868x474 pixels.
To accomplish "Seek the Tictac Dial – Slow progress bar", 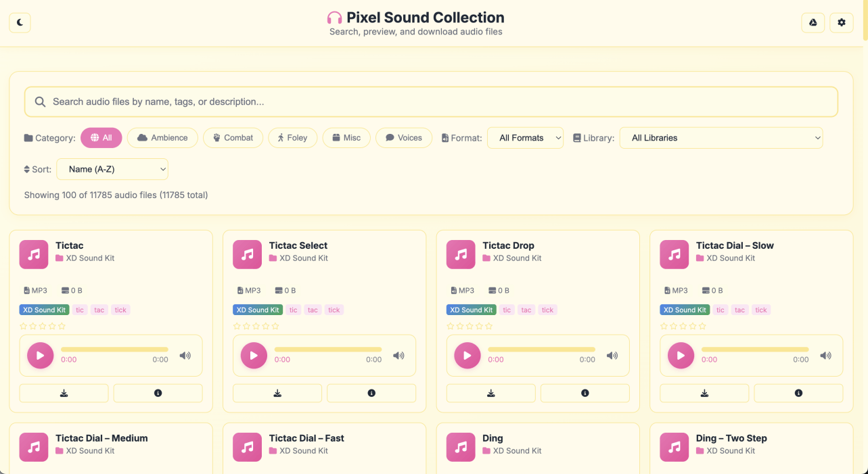I will [755, 350].
